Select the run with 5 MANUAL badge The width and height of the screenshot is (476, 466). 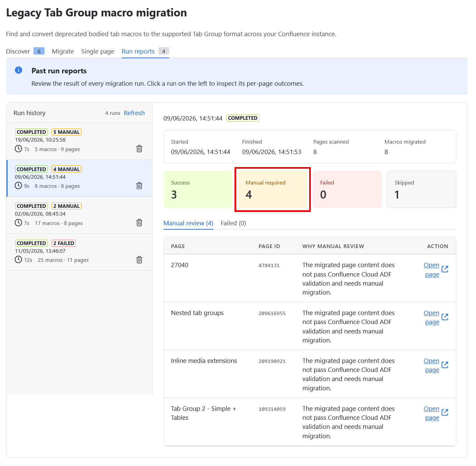point(79,141)
